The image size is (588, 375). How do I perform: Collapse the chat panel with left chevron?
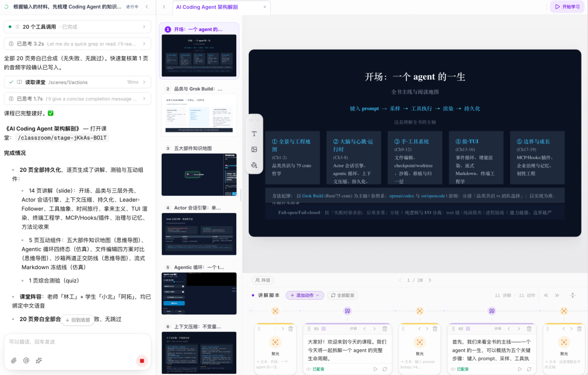146,7
